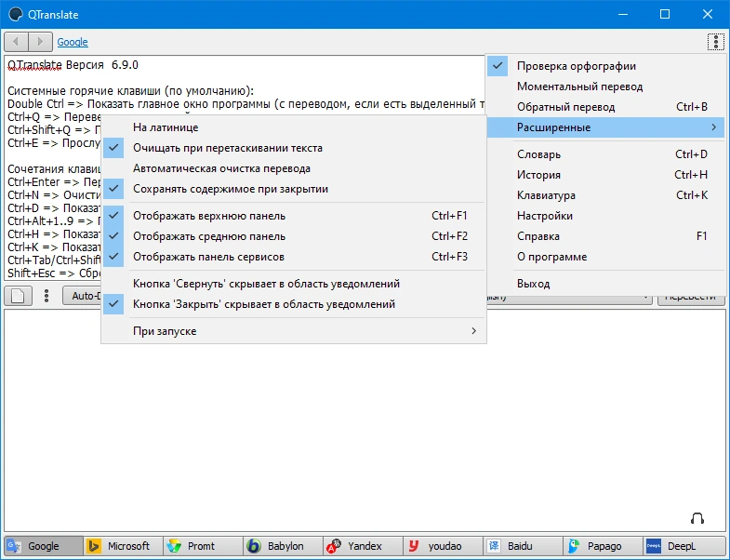Select the Promt translation service
The height and width of the screenshot is (560, 730).
[204, 545]
